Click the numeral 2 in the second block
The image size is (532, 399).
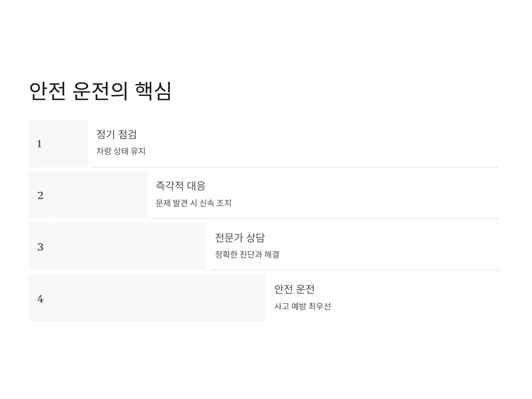click(40, 196)
